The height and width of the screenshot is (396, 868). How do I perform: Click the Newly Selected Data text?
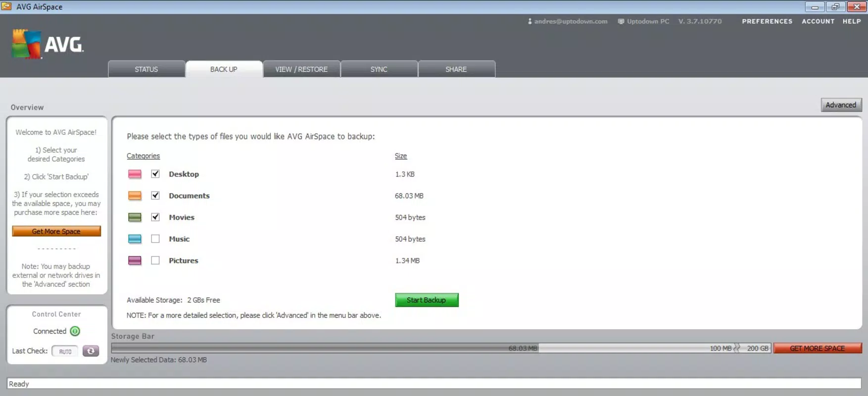click(x=159, y=360)
